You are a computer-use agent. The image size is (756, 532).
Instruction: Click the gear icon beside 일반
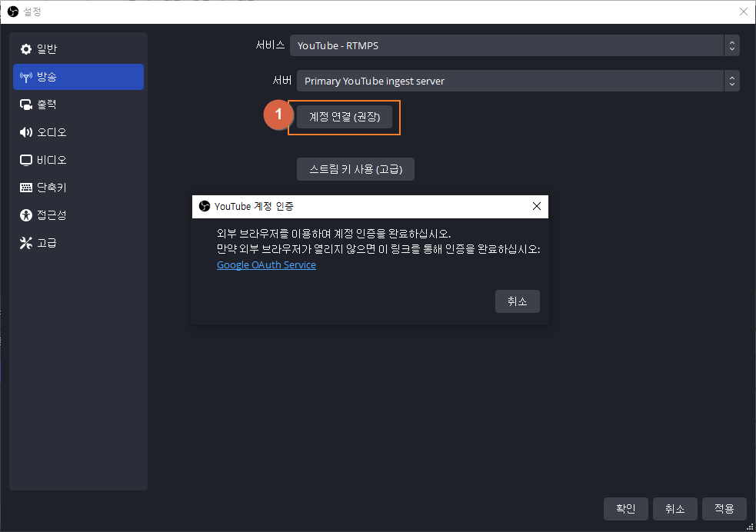26,49
